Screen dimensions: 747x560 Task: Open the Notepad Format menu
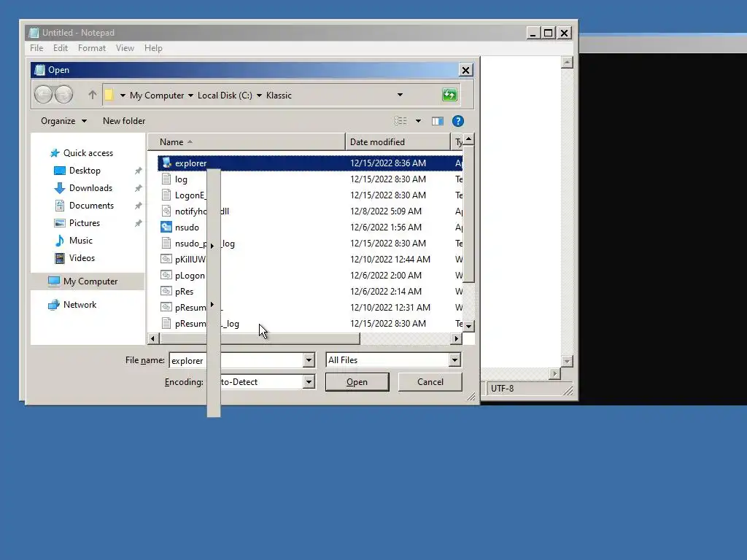point(91,48)
